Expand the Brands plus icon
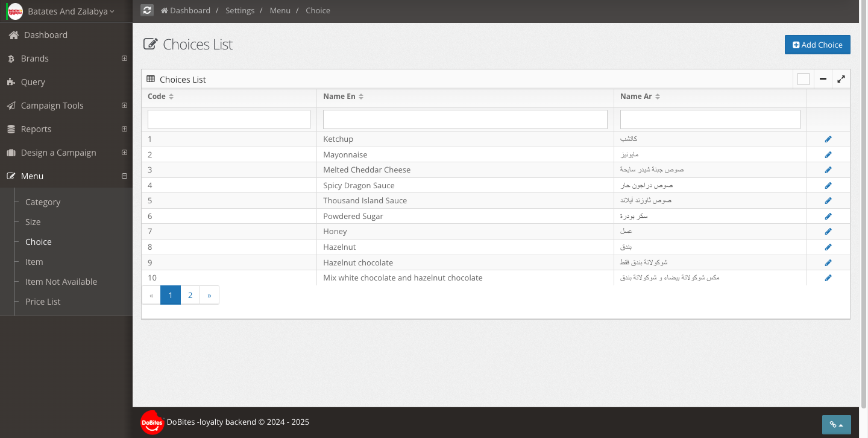 tap(124, 59)
